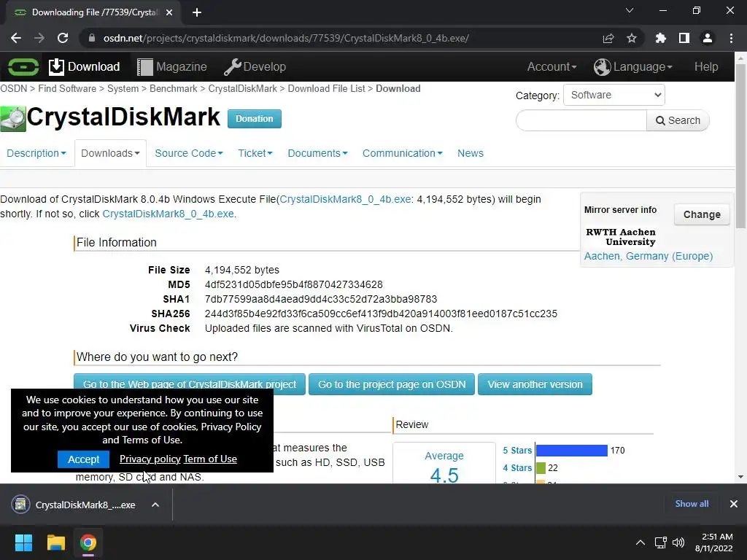The height and width of the screenshot is (560, 747).
Task: Open the Account dropdown
Action: [551, 66]
